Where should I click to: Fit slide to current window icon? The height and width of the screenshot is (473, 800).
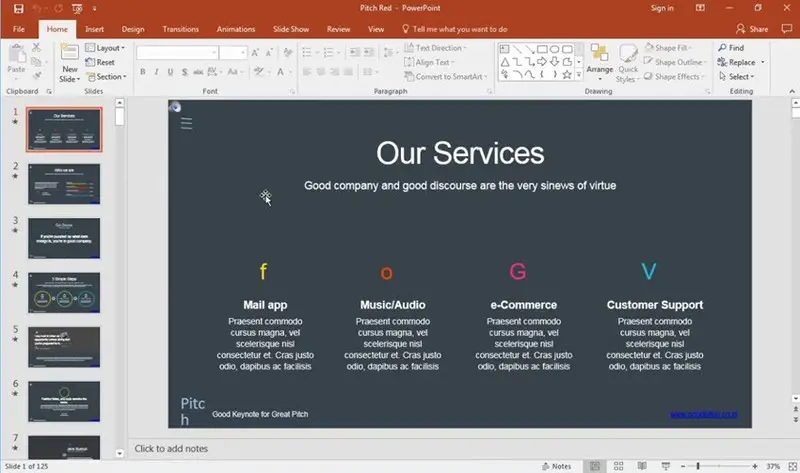tap(792, 466)
